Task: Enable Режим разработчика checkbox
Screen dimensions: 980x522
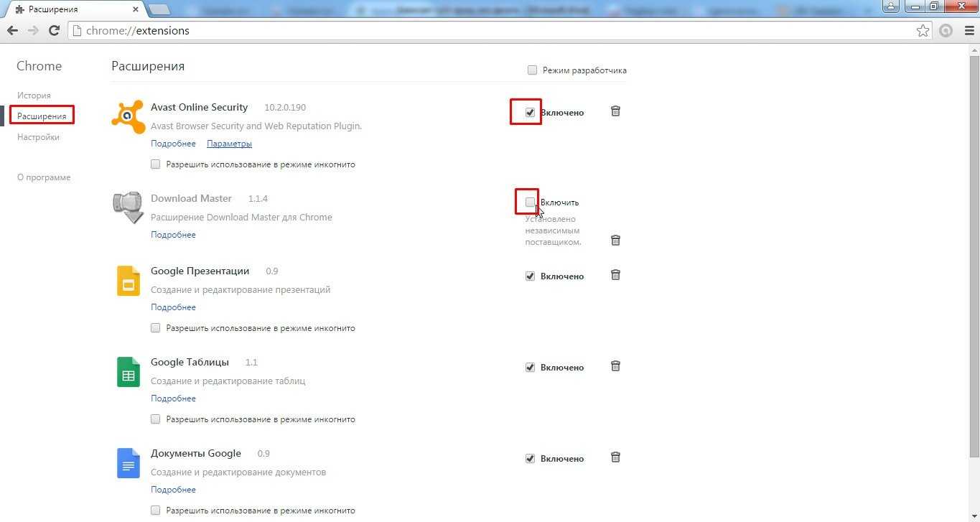Action: pos(532,70)
